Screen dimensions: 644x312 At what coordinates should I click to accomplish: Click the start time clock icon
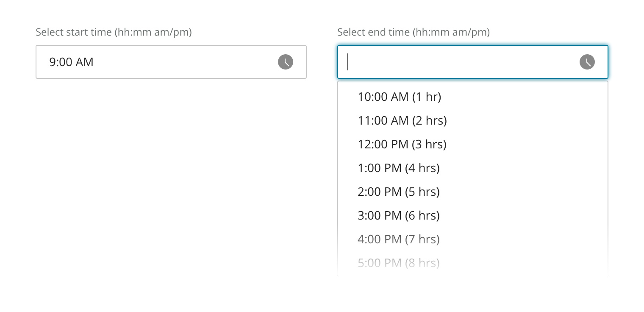pyautogui.click(x=285, y=62)
